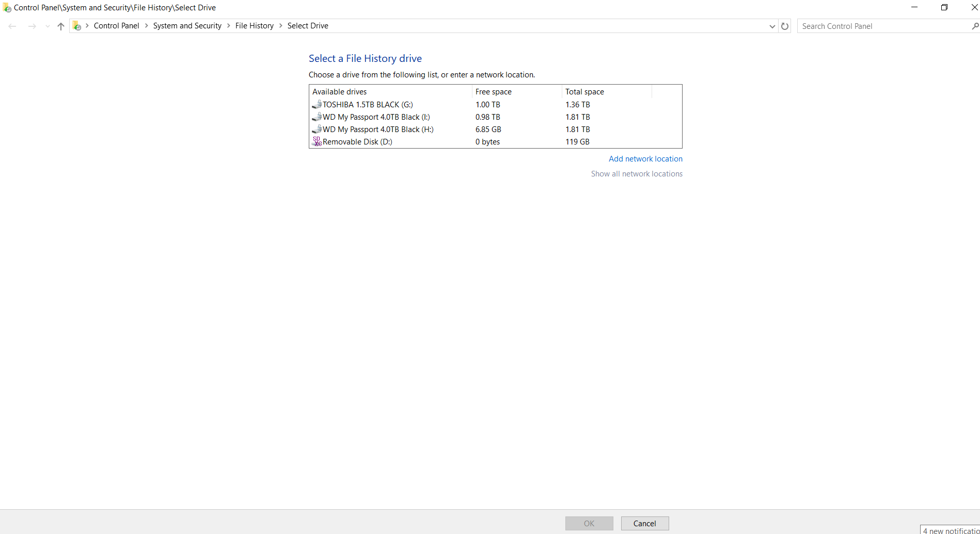The image size is (980, 534).
Task: Click the File History icon in the title bar
Action: 7,7
